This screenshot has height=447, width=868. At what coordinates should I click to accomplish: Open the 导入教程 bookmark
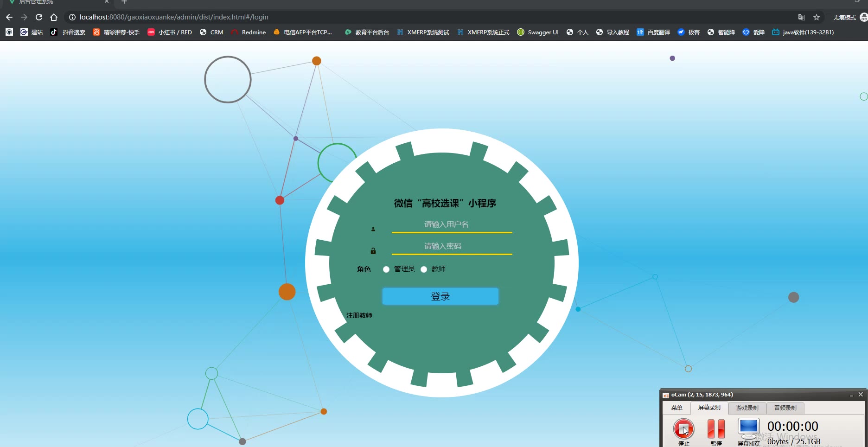613,32
